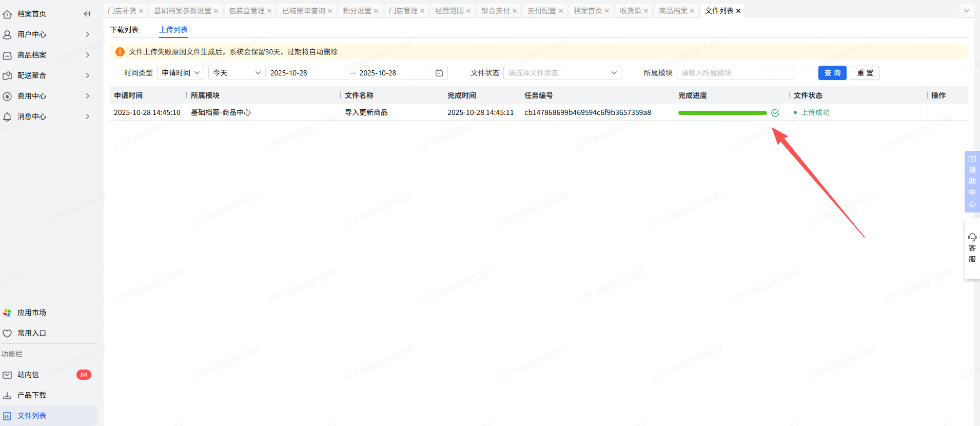Open the 今天 date preset dropdown
This screenshot has height=426, width=980.
pyautogui.click(x=237, y=73)
